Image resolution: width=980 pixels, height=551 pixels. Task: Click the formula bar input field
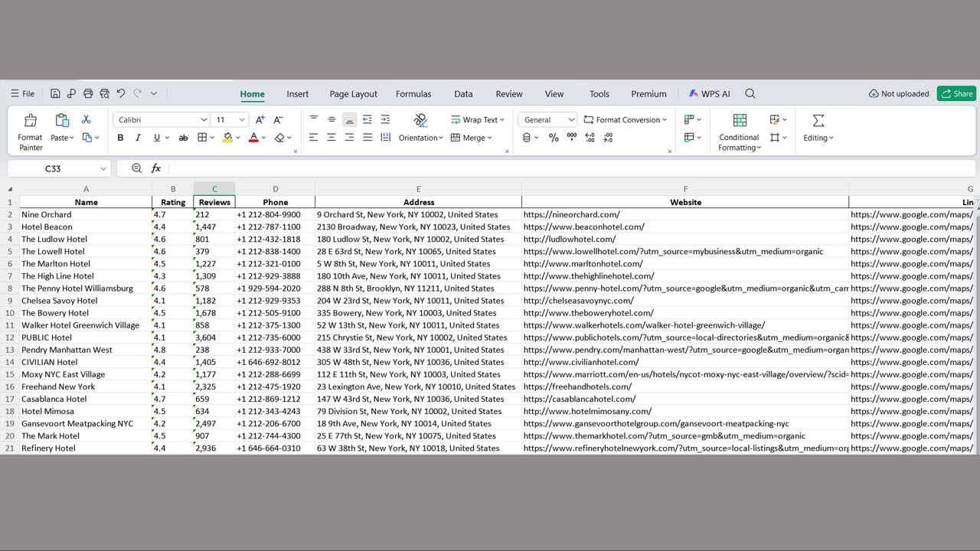[x=571, y=168]
